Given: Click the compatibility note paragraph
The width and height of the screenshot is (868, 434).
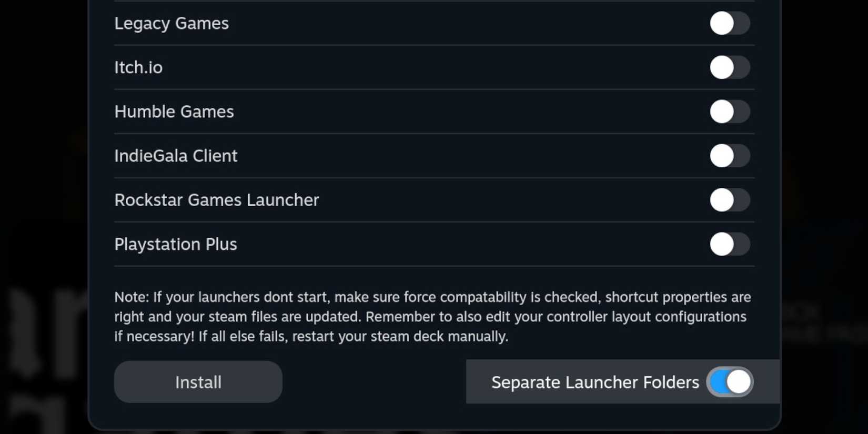Looking at the screenshot, I should (431, 316).
